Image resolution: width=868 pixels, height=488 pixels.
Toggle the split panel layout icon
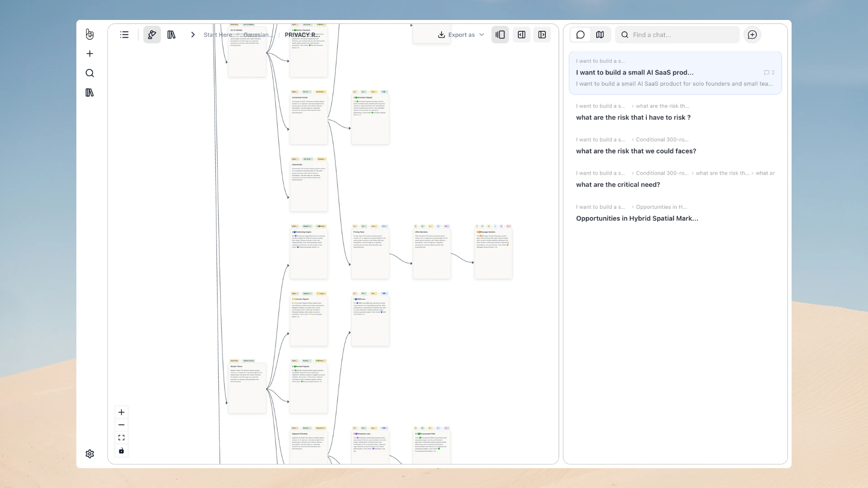[500, 34]
